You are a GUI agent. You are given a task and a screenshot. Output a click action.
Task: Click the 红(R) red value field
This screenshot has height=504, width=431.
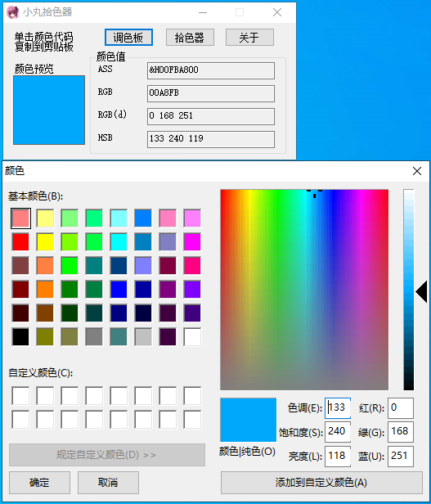(x=401, y=408)
